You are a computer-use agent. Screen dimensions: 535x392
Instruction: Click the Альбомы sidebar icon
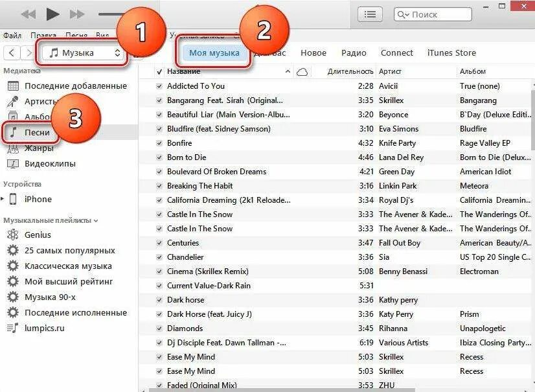(13, 117)
